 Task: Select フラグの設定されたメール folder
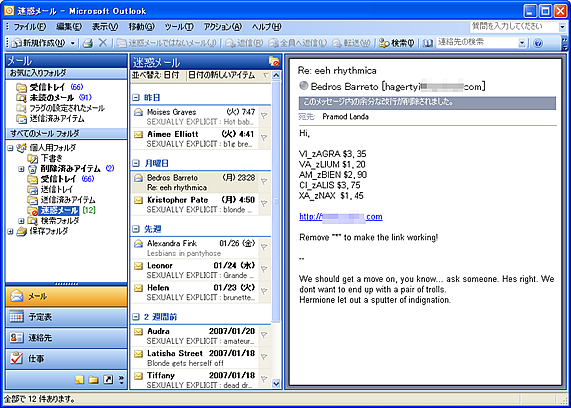point(60,108)
